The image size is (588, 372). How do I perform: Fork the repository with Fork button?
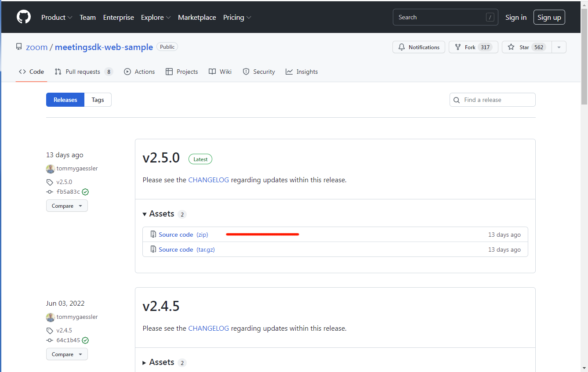[473, 47]
